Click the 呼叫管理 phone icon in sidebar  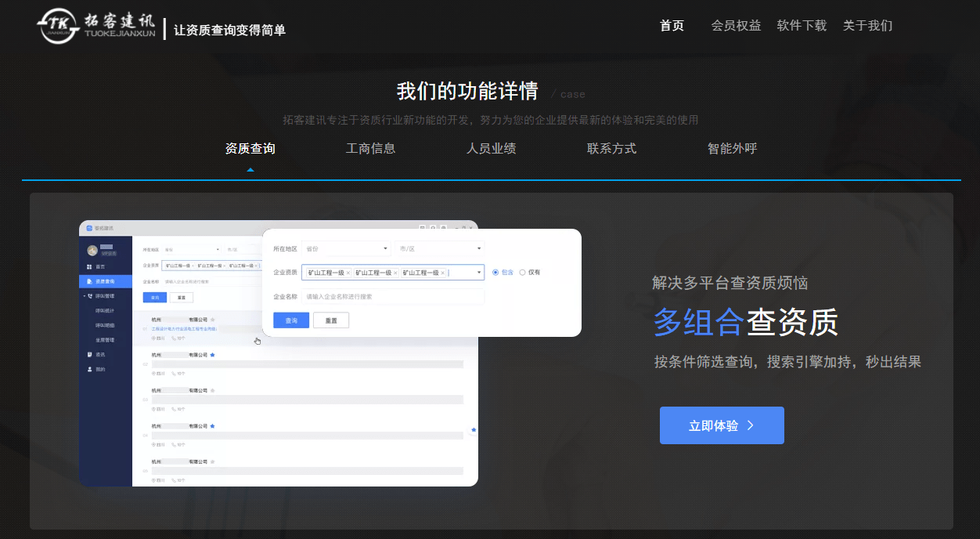pyautogui.click(x=91, y=296)
